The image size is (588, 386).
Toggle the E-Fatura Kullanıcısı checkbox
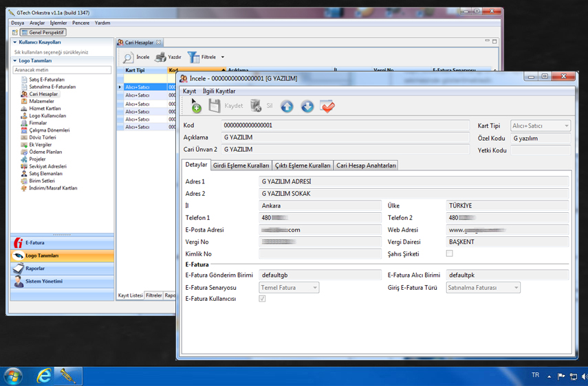[262, 299]
